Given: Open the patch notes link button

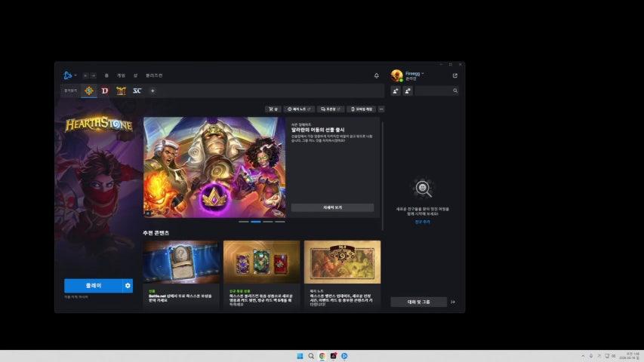Looking at the screenshot, I should (x=299, y=109).
